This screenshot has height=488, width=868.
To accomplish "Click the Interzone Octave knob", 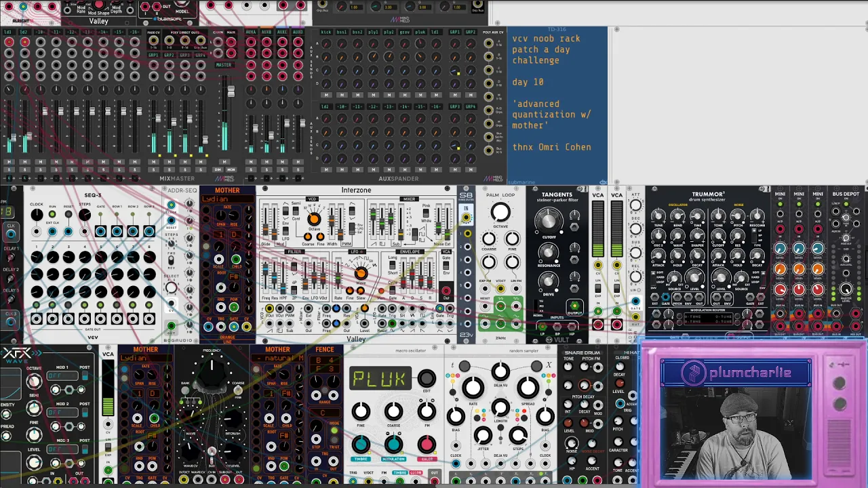I will click(x=313, y=220).
